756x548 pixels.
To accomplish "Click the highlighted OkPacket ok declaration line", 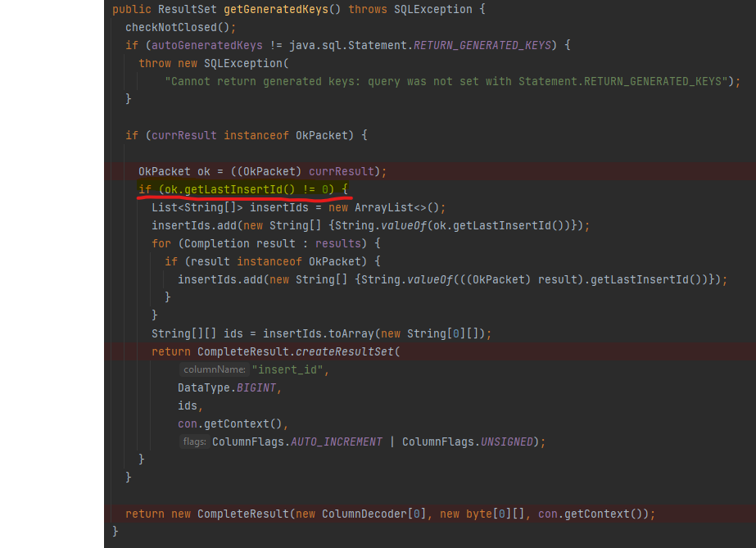I will pyautogui.click(x=262, y=171).
